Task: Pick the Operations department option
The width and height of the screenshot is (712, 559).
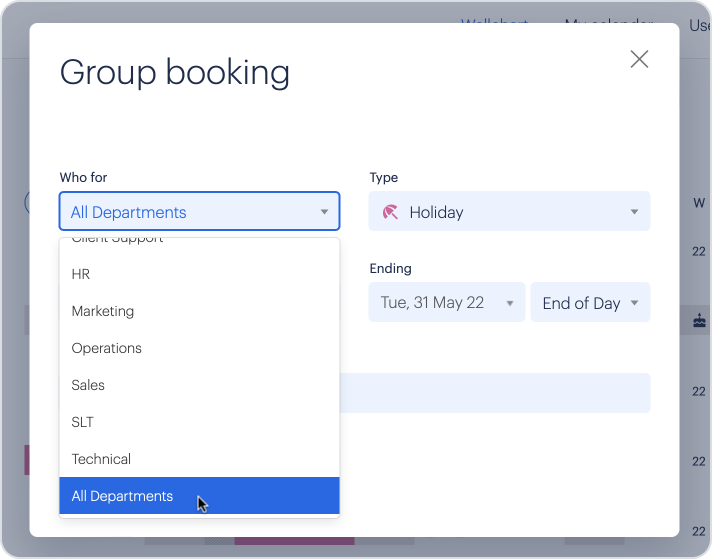Action: point(107,348)
